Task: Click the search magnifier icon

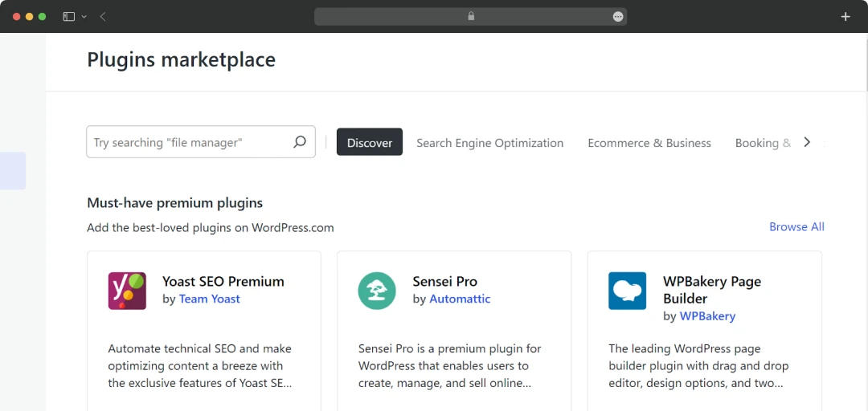Action: 300,142
